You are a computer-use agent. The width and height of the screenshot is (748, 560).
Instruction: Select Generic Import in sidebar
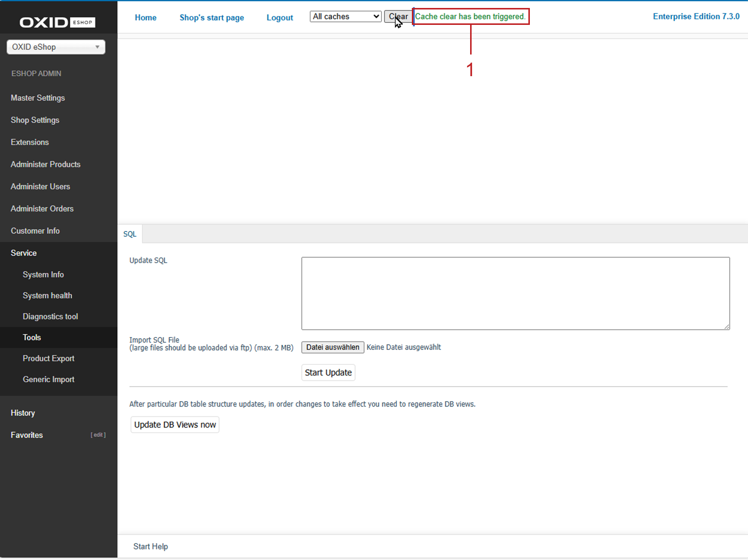[x=48, y=379]
